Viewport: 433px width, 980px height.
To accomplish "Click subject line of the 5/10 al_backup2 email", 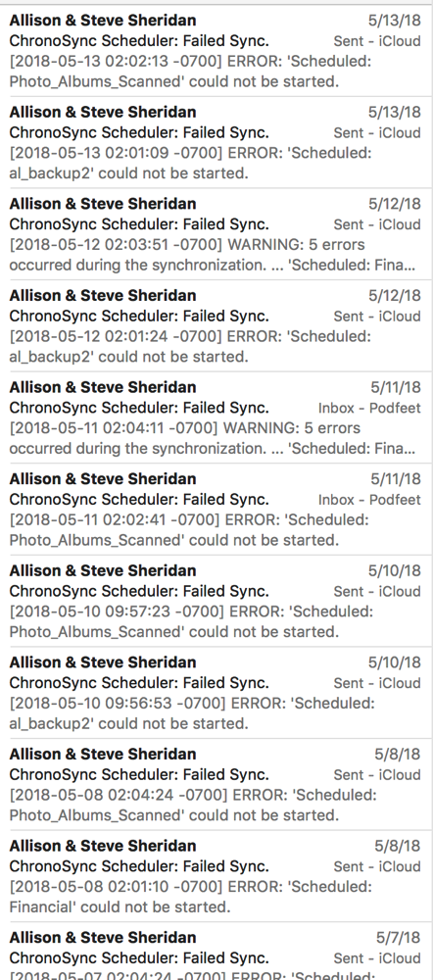I will point(139,683).
